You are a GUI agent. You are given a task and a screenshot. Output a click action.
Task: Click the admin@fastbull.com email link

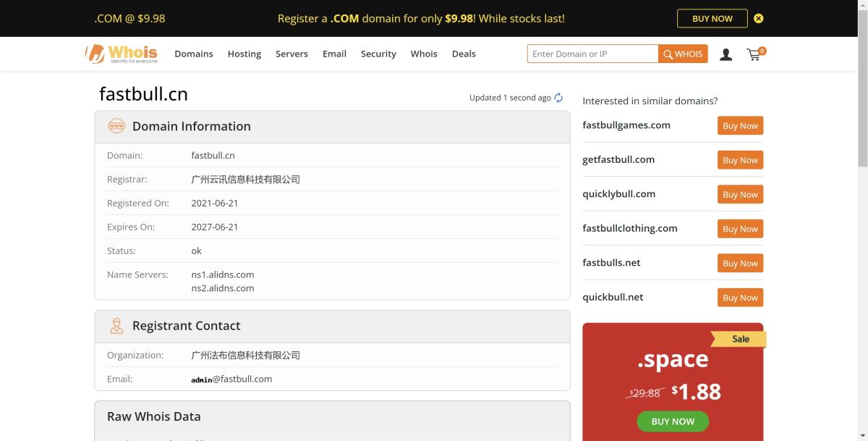coord(231,379)
